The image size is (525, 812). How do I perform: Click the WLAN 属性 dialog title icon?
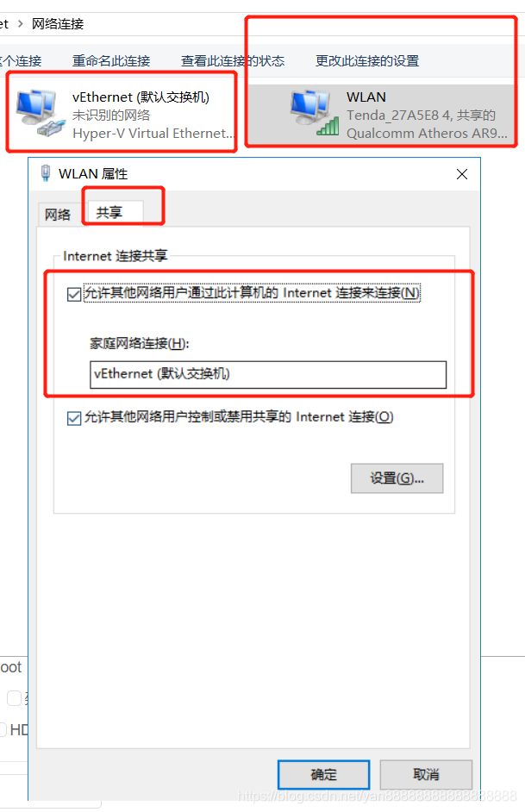[x=46, y=173]
